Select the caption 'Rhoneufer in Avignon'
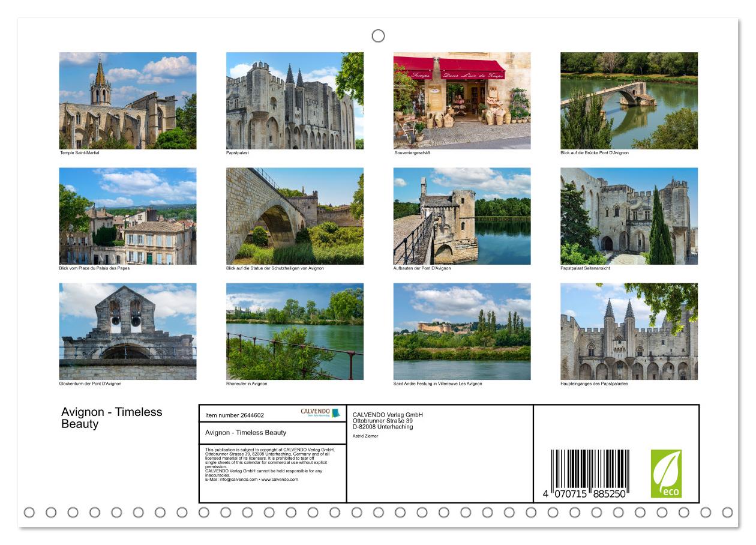756x545 pixels. [x=247, y=384]
